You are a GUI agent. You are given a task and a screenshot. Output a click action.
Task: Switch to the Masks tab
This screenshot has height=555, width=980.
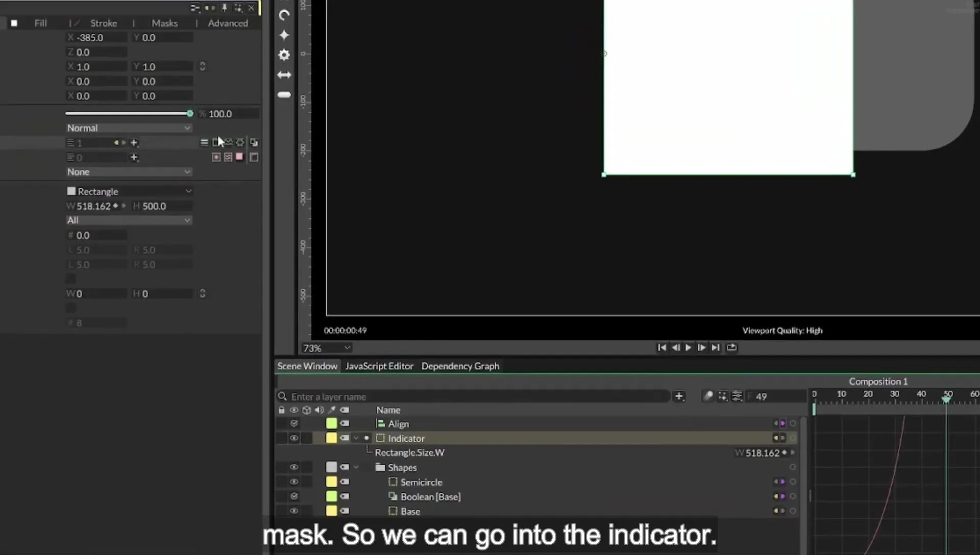click(x=164, y=23)
